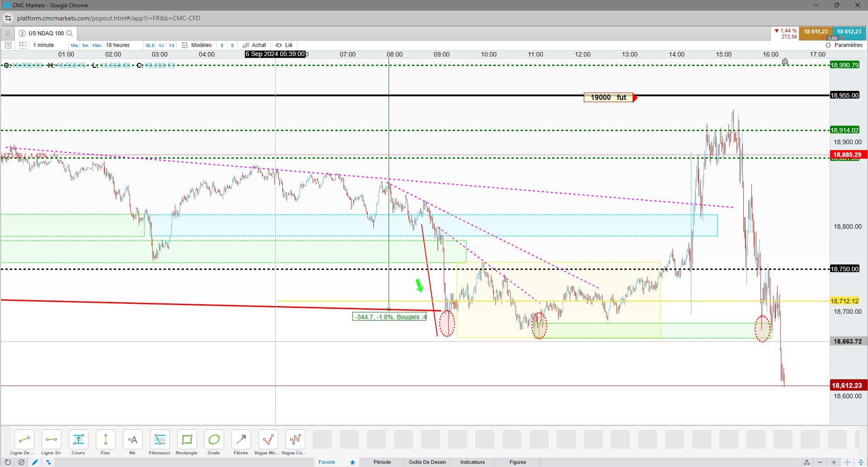Open the Paramètres settings
The width and height of the screenshot is (868, 467).
[x=844, y=45]
